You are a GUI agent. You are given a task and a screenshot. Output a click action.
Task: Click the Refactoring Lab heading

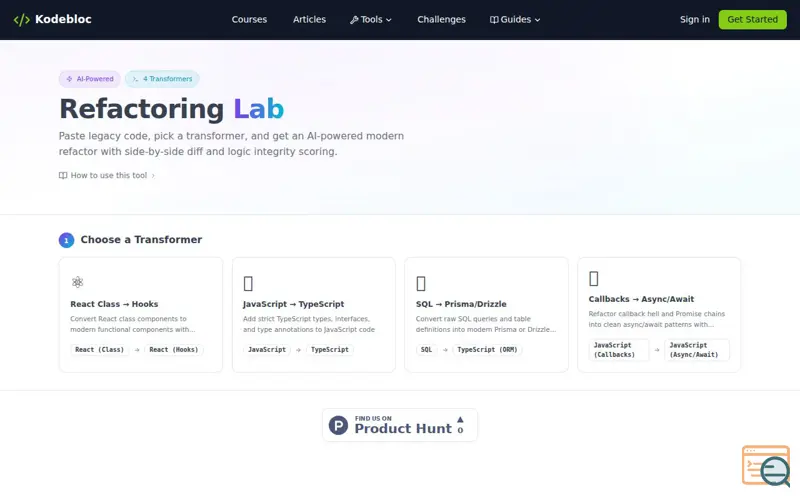click(171, 109)
